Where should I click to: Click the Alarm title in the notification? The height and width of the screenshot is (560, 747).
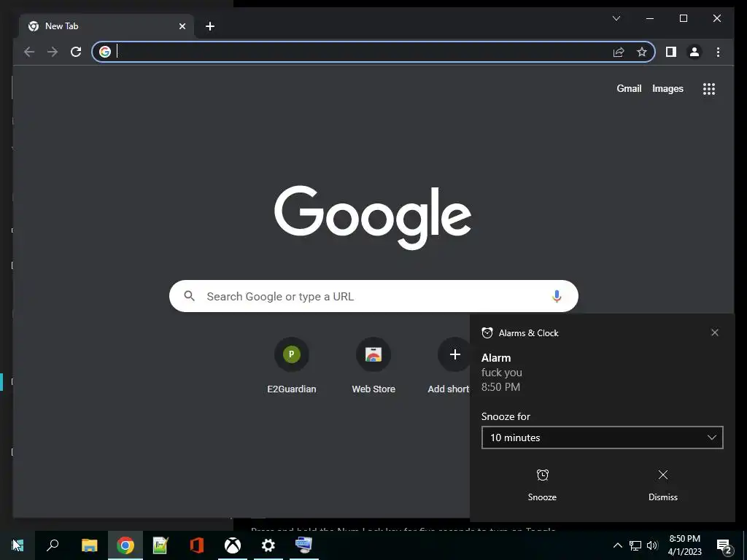(496, 358)
